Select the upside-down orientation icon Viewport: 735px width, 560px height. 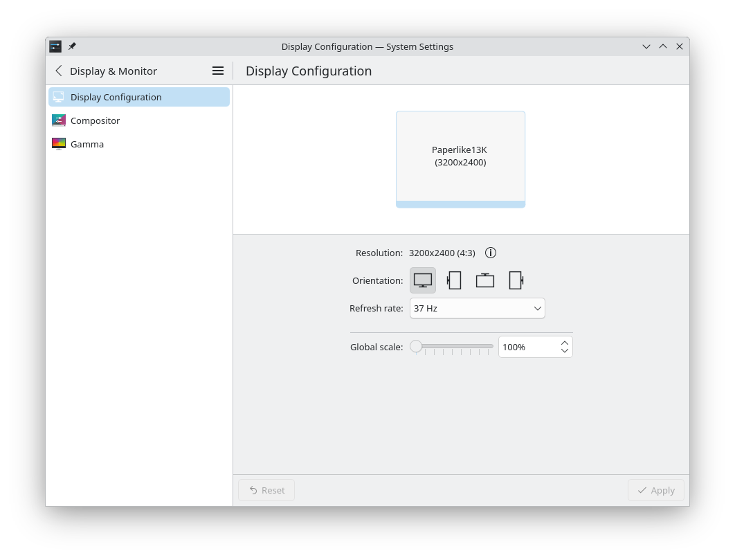click(x=484, y=280)
